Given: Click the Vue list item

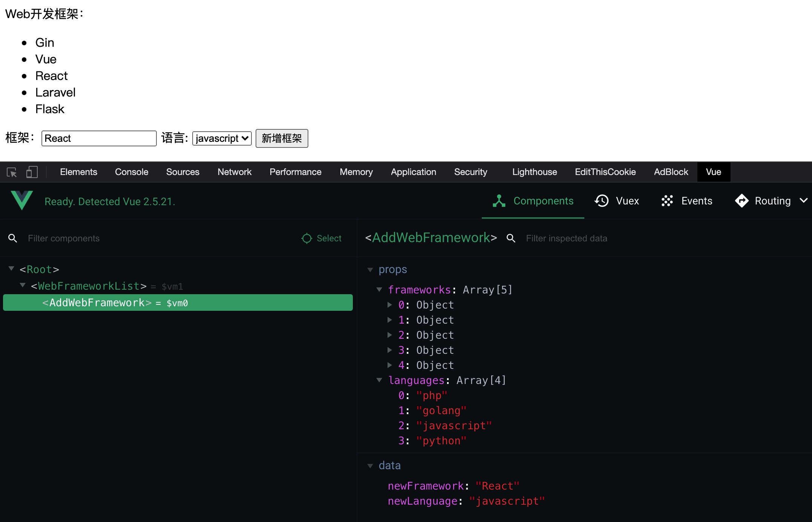Looking at the screenshot, I should coord(46,59).
